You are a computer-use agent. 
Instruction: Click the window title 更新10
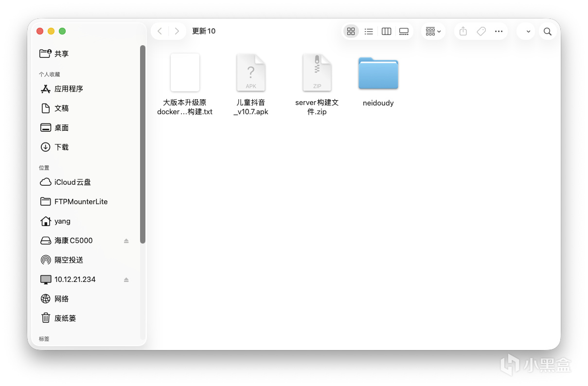point(204,31)
